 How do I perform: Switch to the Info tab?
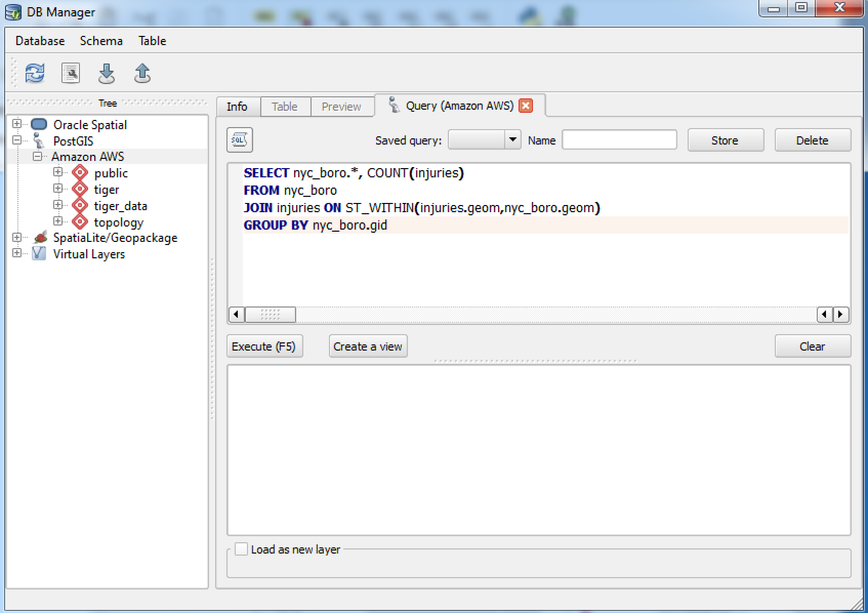click(x=237, y=107)
